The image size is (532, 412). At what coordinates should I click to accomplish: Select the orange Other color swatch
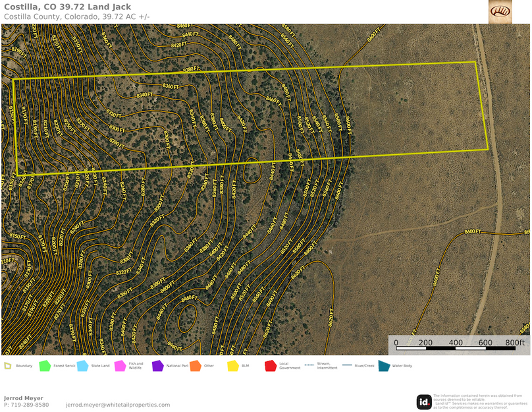(195, 365)
